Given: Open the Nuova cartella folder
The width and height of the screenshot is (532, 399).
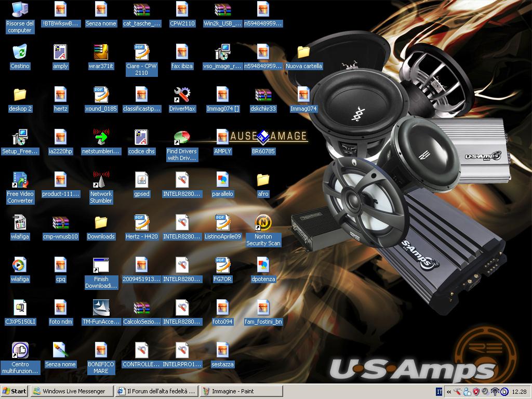Looking at the screenshot, I should (x=303, y=57).
